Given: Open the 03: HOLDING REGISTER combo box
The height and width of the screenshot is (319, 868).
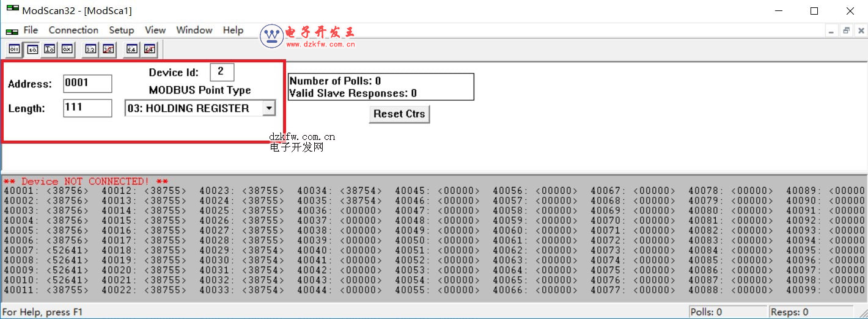Looking at the screenshot, I should [193, 108].
